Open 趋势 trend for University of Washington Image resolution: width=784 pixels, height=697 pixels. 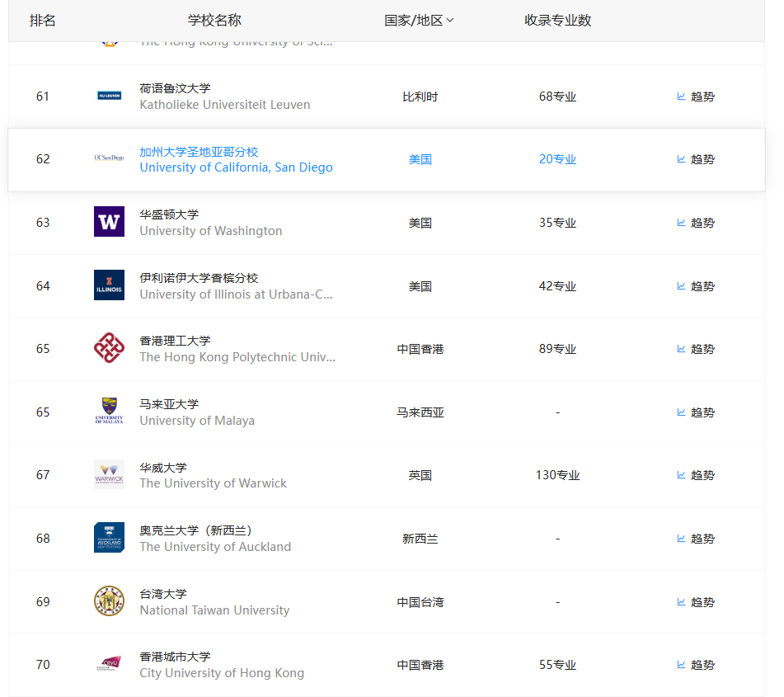(696, 223)
